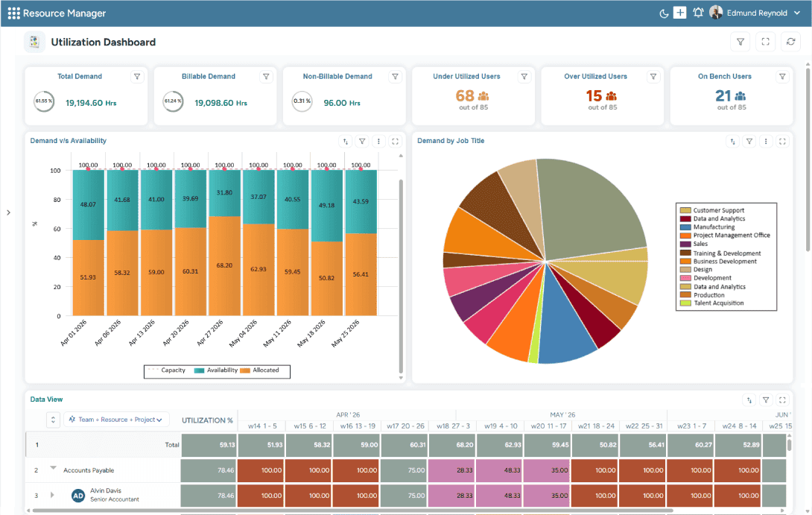The image size is (812, 515).
Task: Sort the Demand v/s Availability chart
Action: point(346,142)
